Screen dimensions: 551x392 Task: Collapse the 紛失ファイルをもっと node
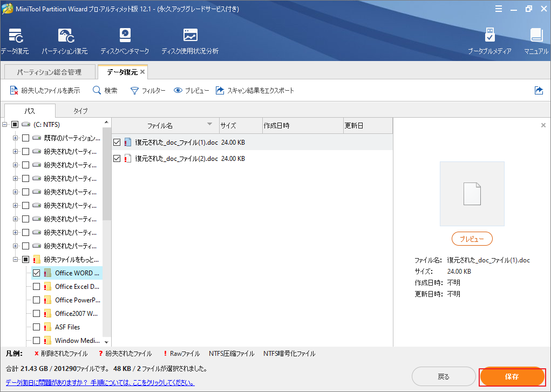point(16,260)
